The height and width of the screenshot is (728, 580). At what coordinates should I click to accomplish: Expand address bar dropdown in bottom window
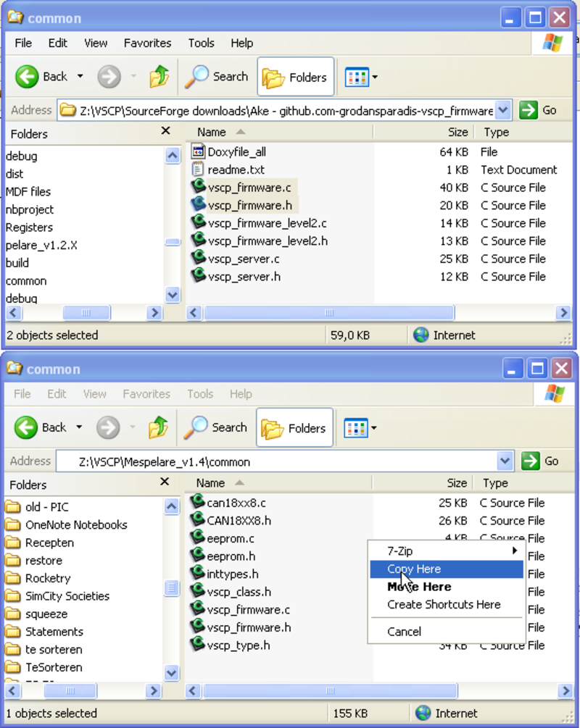pos(505,461)
